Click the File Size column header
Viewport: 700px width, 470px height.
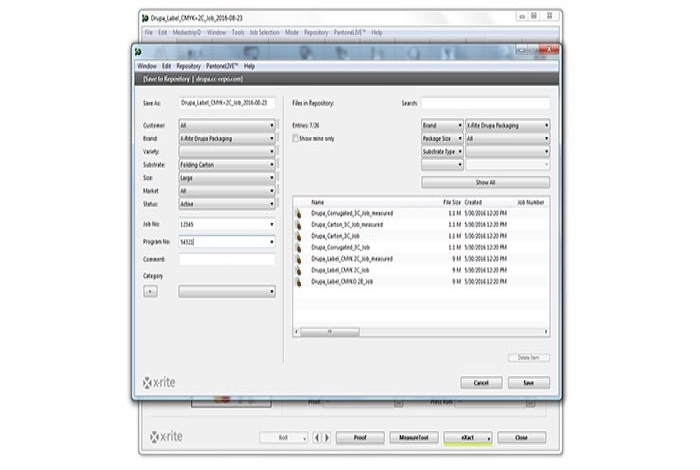coord(452,203)
